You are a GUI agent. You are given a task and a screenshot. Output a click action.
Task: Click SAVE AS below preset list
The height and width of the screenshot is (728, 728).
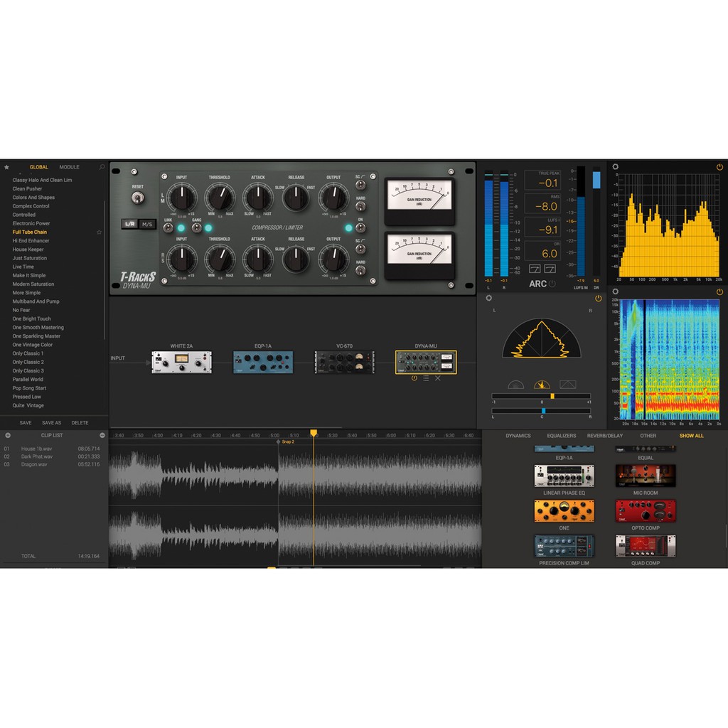tap(52, 423)
